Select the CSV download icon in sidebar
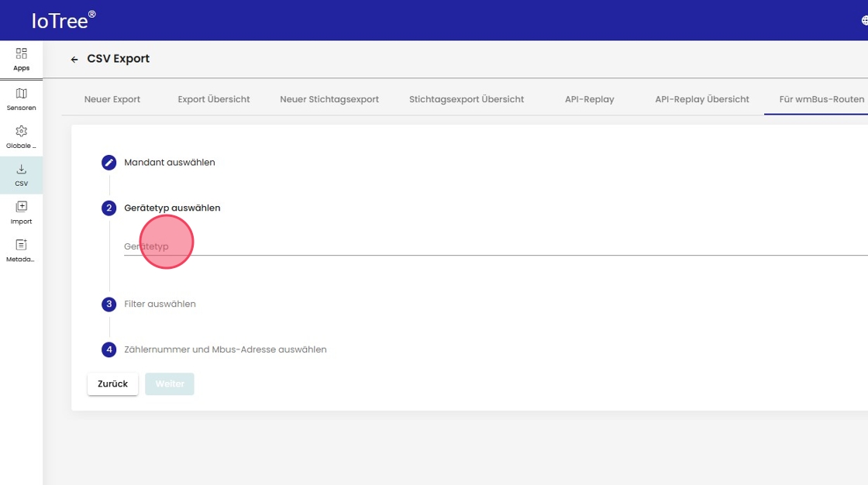The image size is (868, 485). point(21,170)
